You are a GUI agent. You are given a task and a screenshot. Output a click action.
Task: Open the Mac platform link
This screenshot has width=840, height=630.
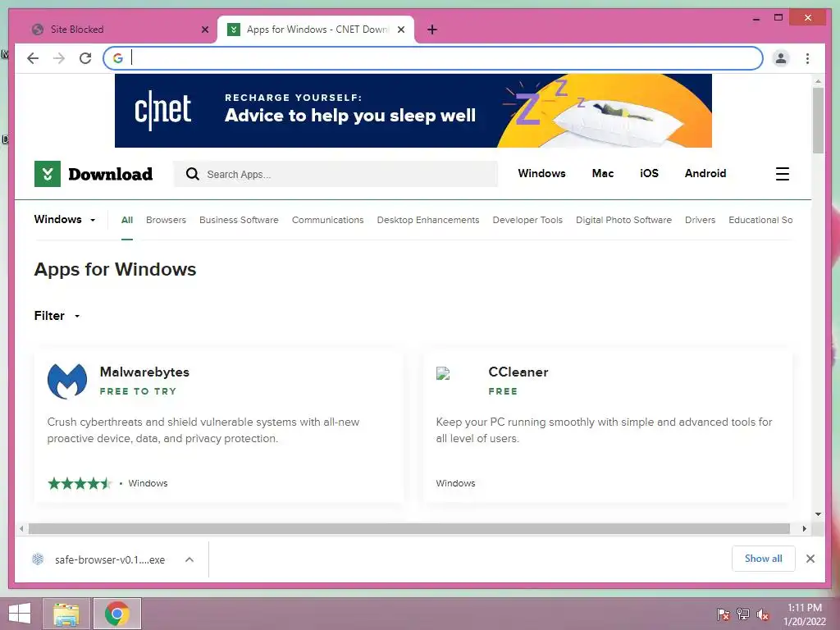[603, 174]
